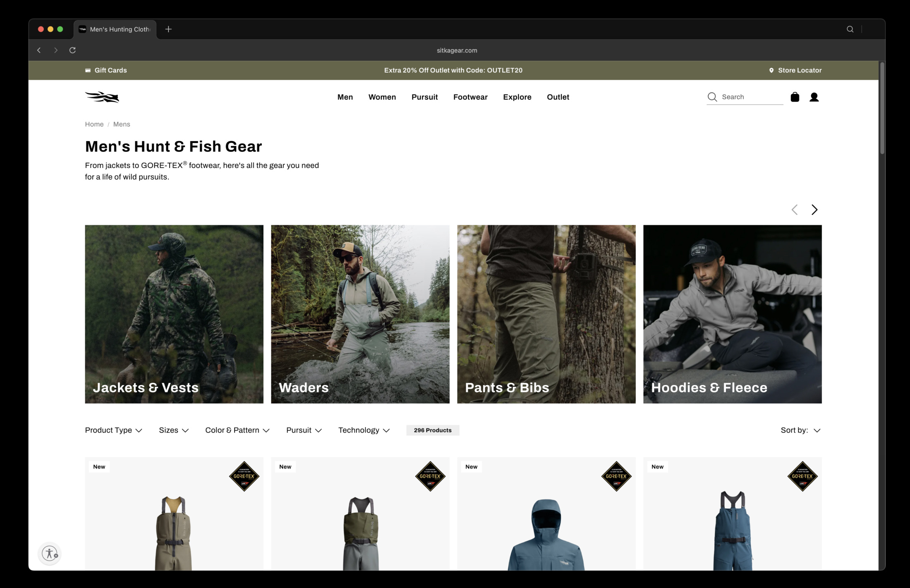Open the Jackets & Vests category tile

pos(174,314)
